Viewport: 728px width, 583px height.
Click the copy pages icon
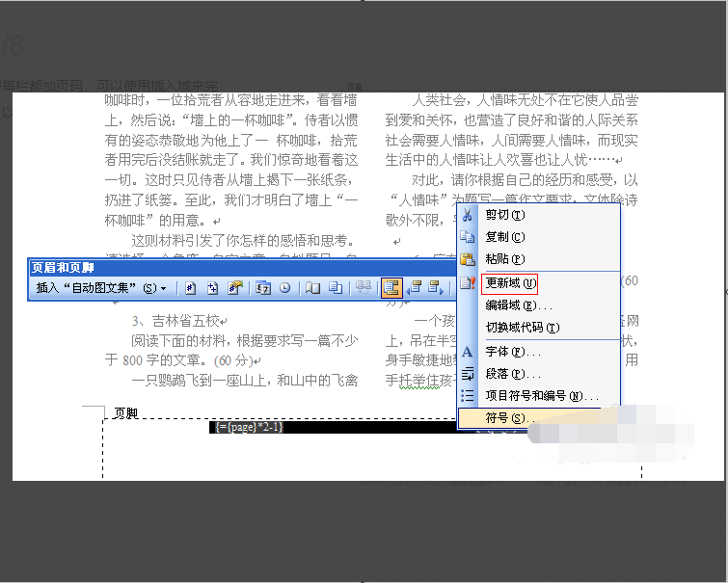click(x=467, y=237)
